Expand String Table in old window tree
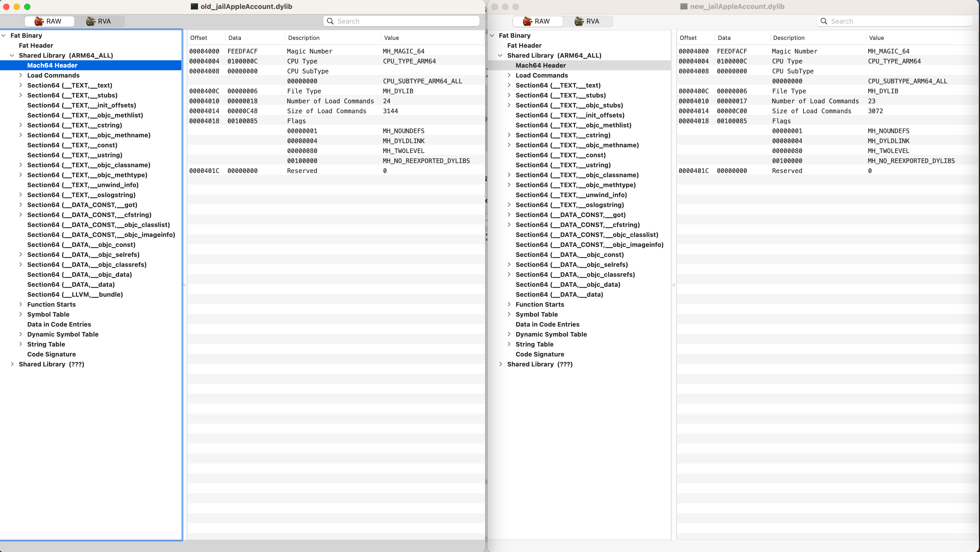 pos(20,344)
